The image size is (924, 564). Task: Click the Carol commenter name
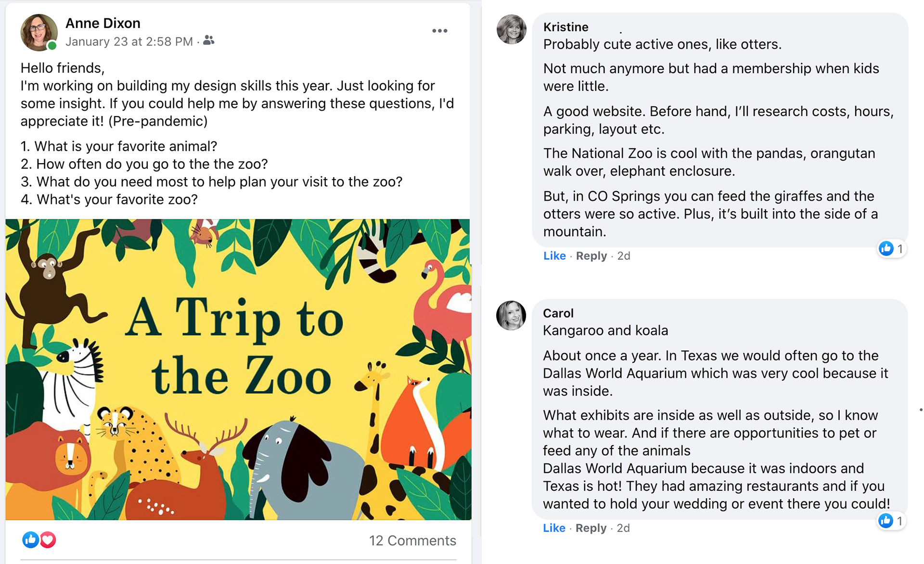pyautogui.click(x=558, y=313)
